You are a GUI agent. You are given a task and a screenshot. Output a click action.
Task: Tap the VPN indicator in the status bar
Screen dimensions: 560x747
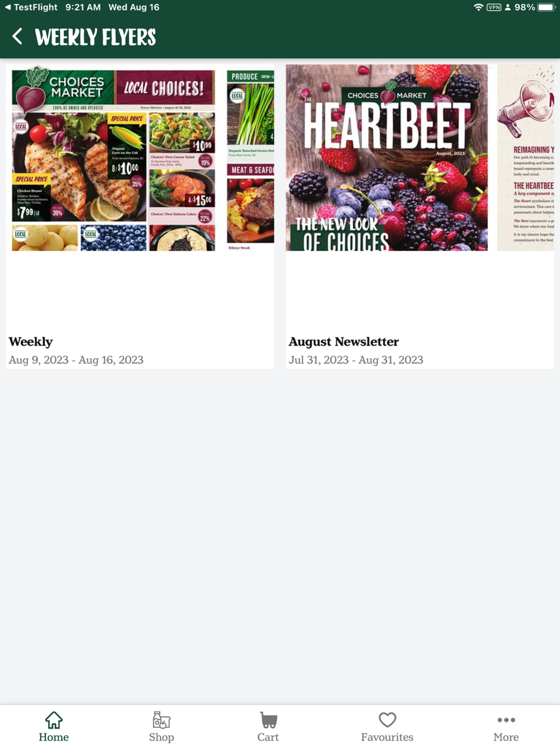(494, 7)
